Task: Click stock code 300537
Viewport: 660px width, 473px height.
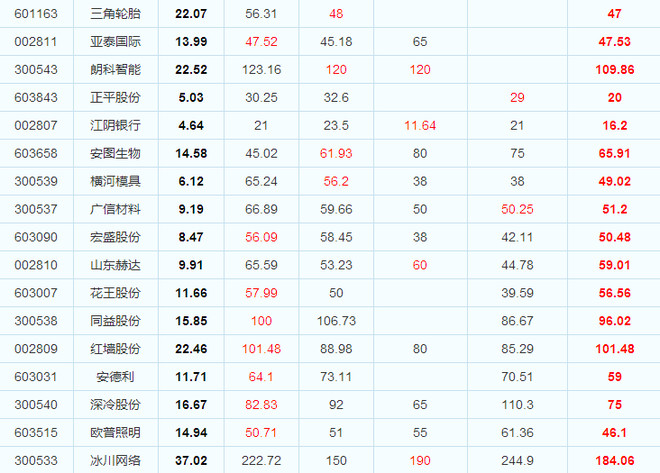Action: click(36, 209)
